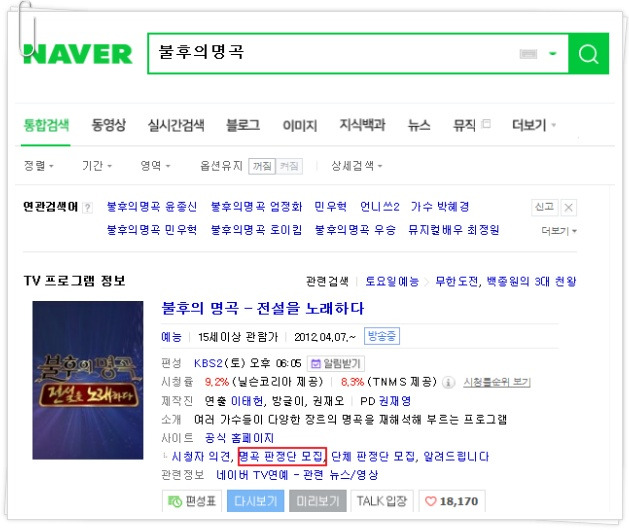Close the related searches with X button
Screen dimensions: 629x530
pos(568,207)
